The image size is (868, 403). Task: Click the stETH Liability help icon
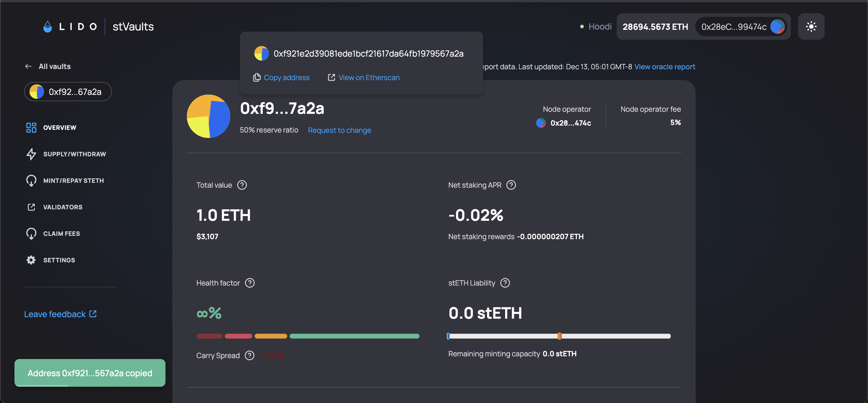pyautogui.click(x=505, y=283)
